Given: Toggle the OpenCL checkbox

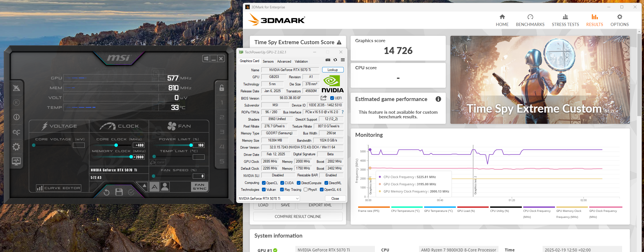Looking at the screenshot, I should tap(264, 183).
